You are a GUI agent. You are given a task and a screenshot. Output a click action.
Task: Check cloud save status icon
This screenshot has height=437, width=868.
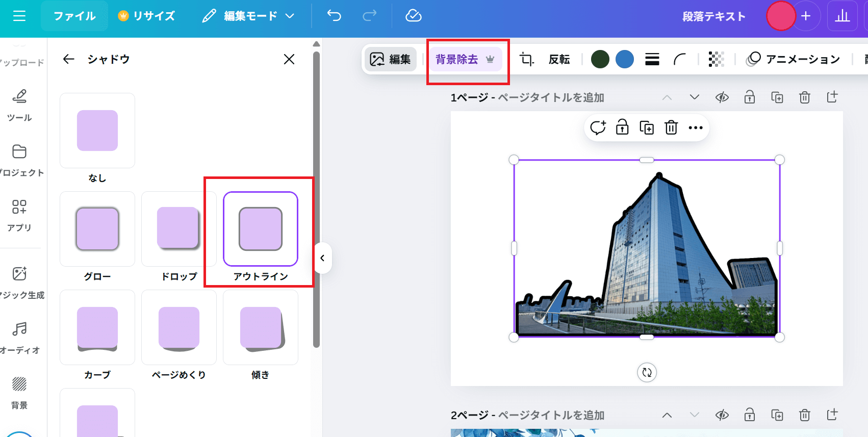(413, 16)
